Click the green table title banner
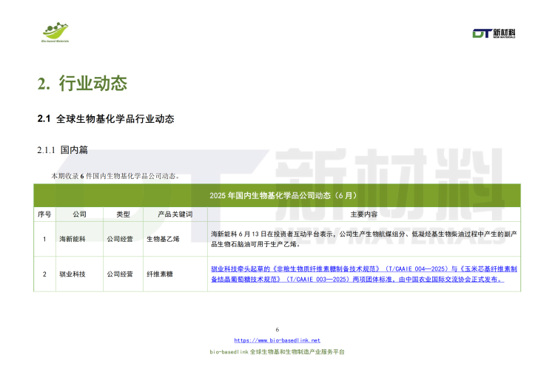555x392 pixels. 277,195
